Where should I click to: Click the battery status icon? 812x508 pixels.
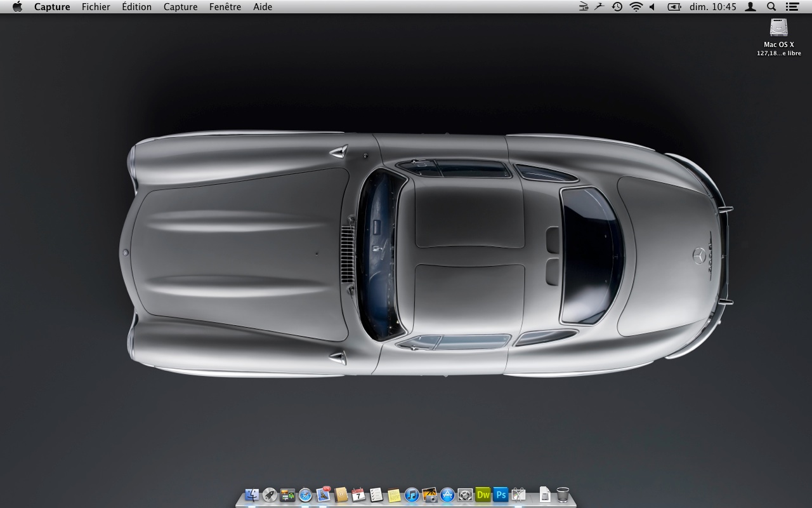point(674,7)
